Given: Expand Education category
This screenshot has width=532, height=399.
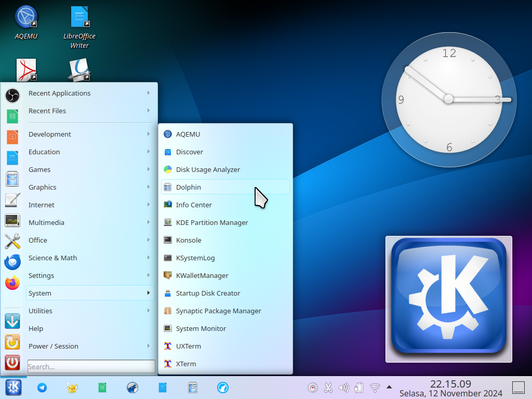Looking at the screenshot, I should tap(90, 152).
